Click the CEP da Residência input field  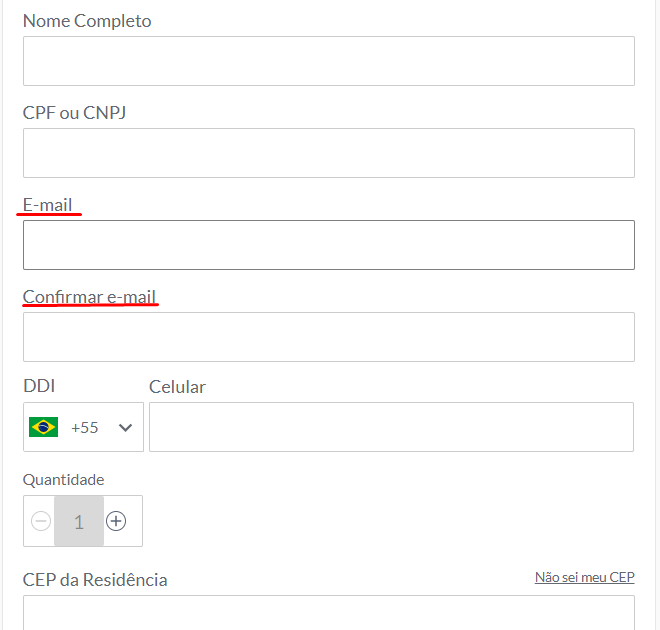tap(328, 612)
